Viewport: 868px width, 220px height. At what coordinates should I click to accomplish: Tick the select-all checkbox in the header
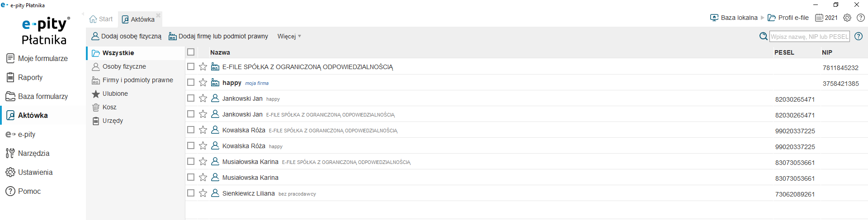coord(191,52)
